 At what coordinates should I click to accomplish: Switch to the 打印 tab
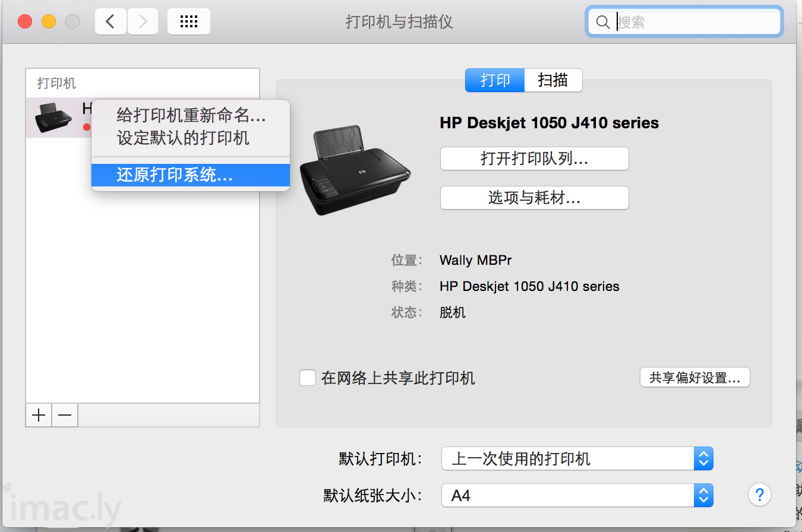pyautogui.click(x=495, y=80)
